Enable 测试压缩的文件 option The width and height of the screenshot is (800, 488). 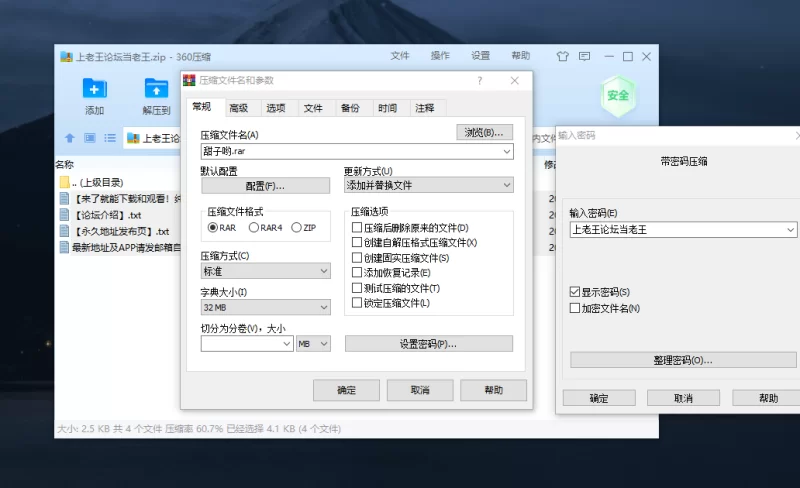(357, 288)
